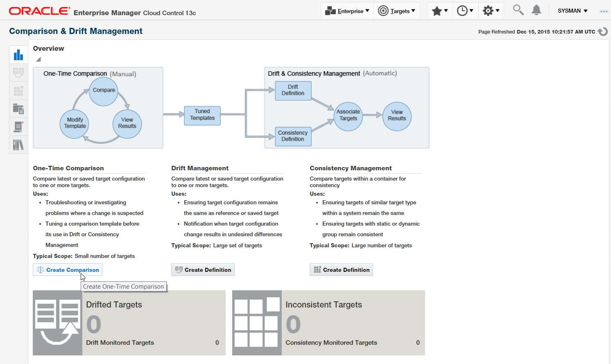Open the definition library document sidebar icon
The width and height of the screenshot is (611, 364).
tap(18, 127)
